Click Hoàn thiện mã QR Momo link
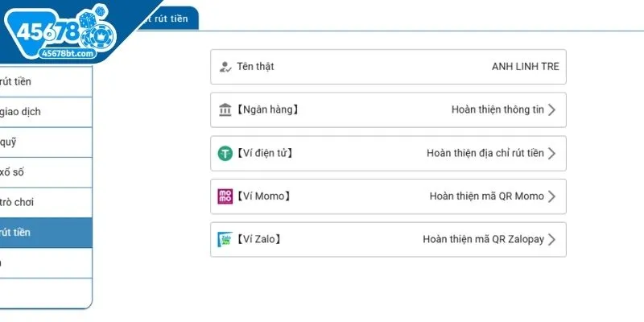Image resolution: width=644 pixels, height=322 pixels. coord(487,196)
